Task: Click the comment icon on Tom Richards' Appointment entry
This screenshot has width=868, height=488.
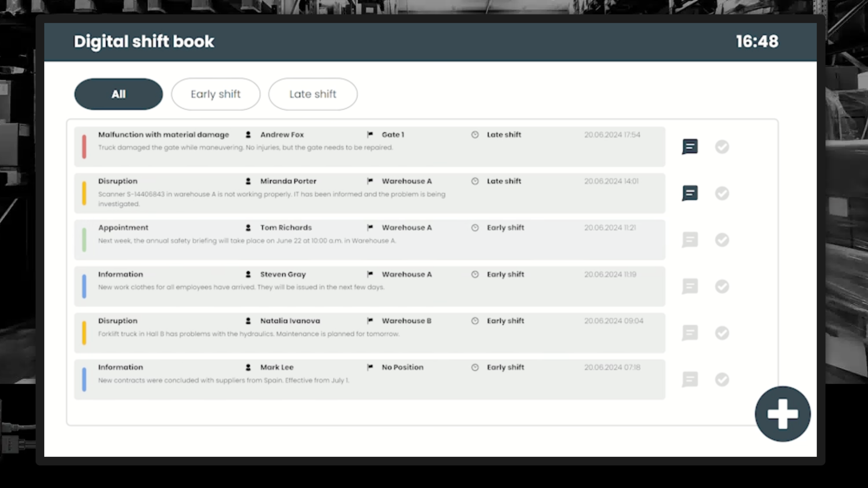Action: (690, 240)
